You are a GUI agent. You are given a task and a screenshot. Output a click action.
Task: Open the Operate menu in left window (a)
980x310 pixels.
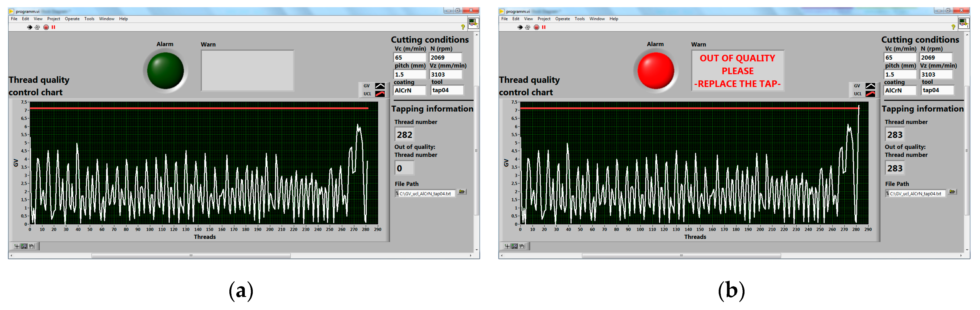tap(72, 19)
